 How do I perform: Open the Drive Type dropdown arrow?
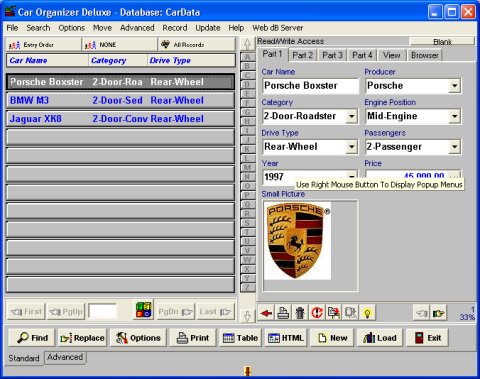[x=351, y=147]
